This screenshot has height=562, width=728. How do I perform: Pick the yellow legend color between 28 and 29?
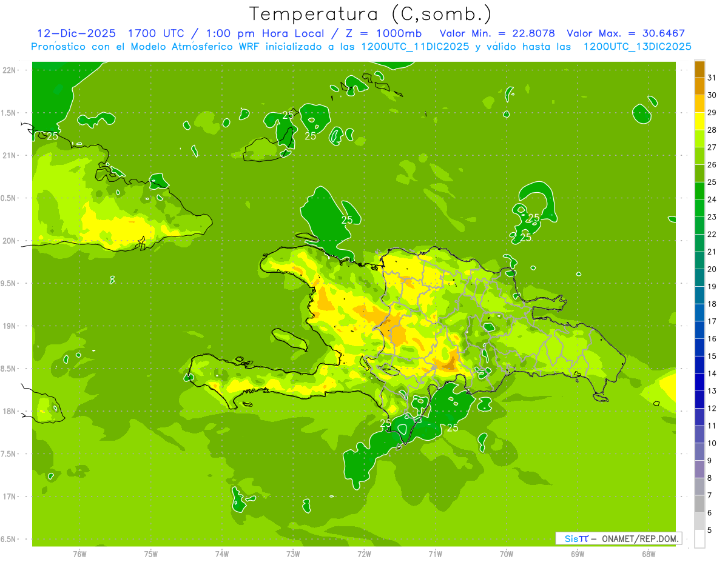tap(699, 121)
